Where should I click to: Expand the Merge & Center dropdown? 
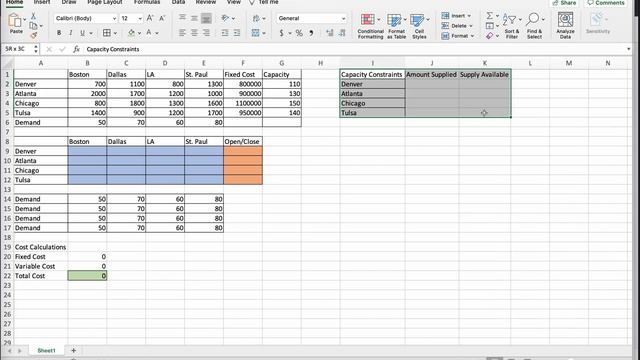264,33
